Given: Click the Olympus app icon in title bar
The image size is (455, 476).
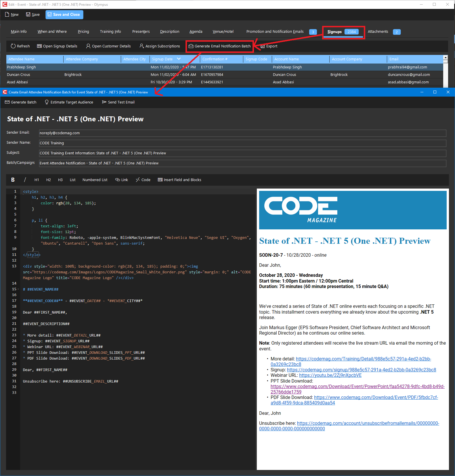Looking at the screenshot, I should [5, 5].
